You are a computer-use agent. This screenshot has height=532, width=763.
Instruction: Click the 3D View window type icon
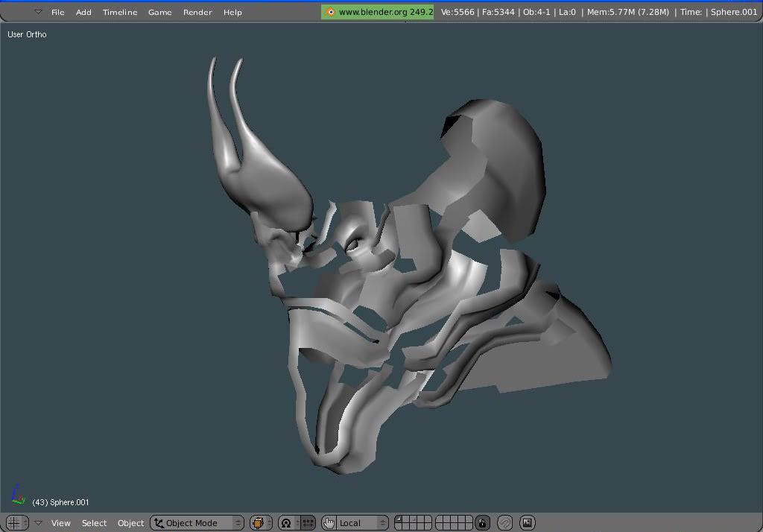13,523
